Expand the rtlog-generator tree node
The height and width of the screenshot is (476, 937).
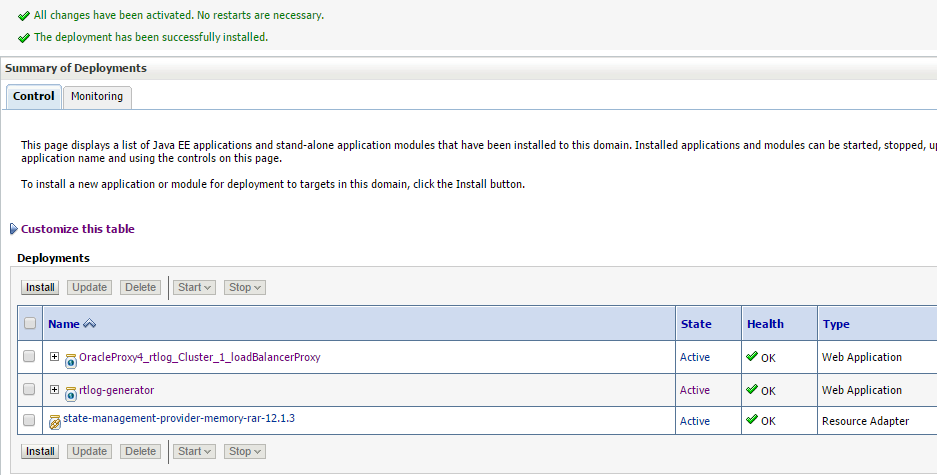(x=54, y=389)
